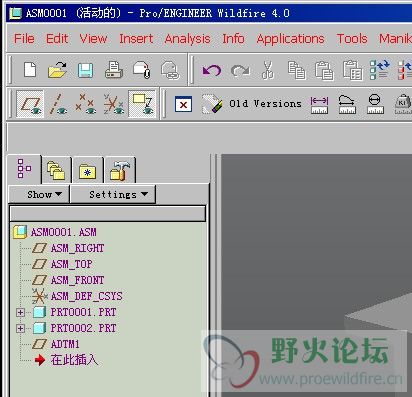Open the Show dropdown in model tree

click(39, 194)
